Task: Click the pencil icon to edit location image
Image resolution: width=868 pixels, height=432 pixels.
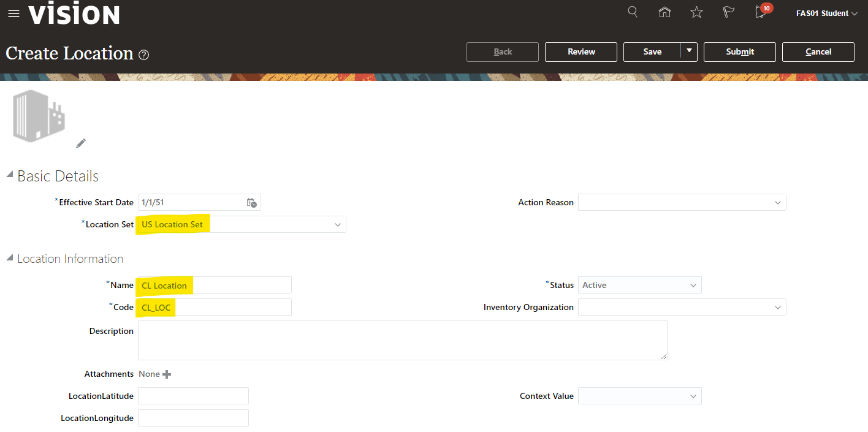Action: 81,143
